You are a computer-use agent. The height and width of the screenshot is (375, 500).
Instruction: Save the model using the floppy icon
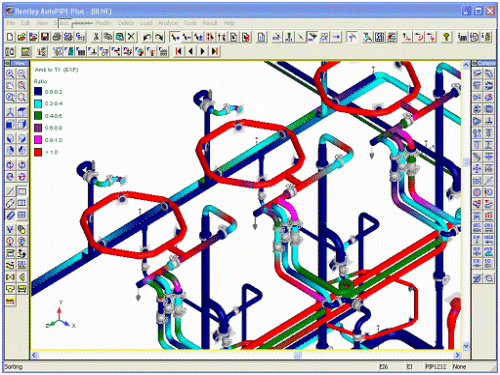(x=45, y=37)
